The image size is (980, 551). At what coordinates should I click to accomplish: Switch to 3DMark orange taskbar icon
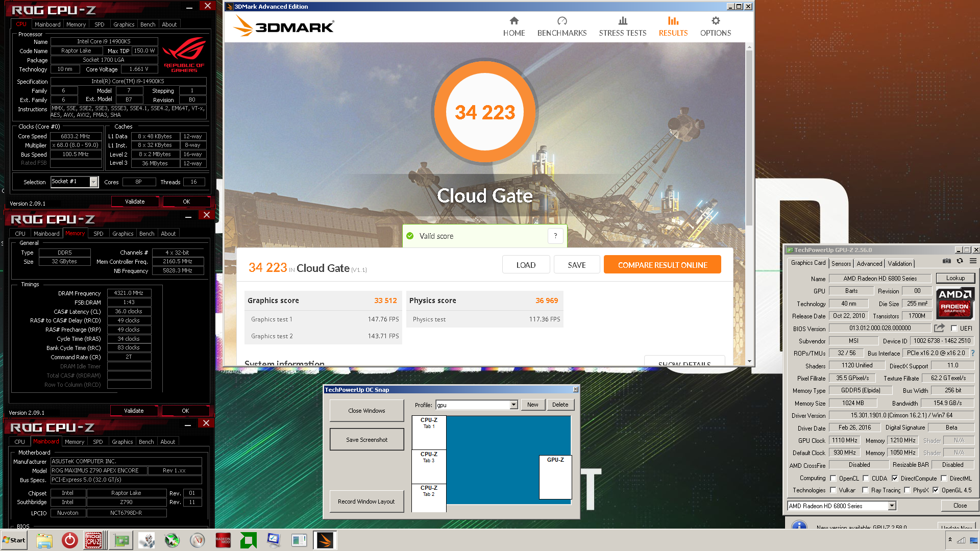click(325, 540)
